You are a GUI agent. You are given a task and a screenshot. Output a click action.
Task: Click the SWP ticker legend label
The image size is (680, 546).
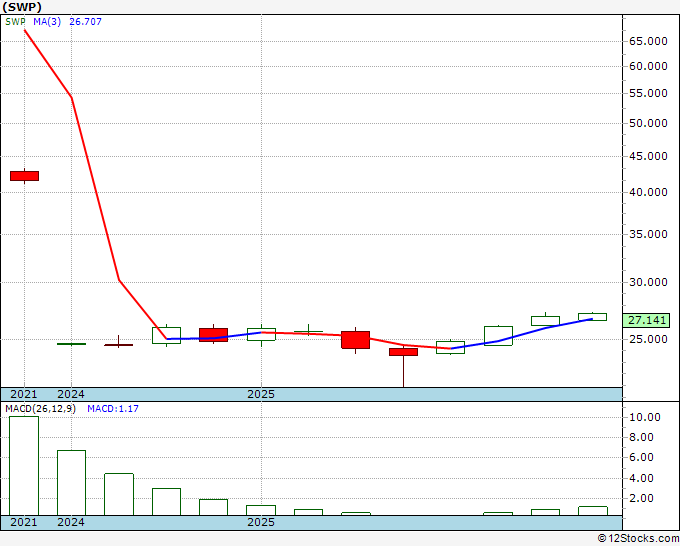tap(15, 22)
